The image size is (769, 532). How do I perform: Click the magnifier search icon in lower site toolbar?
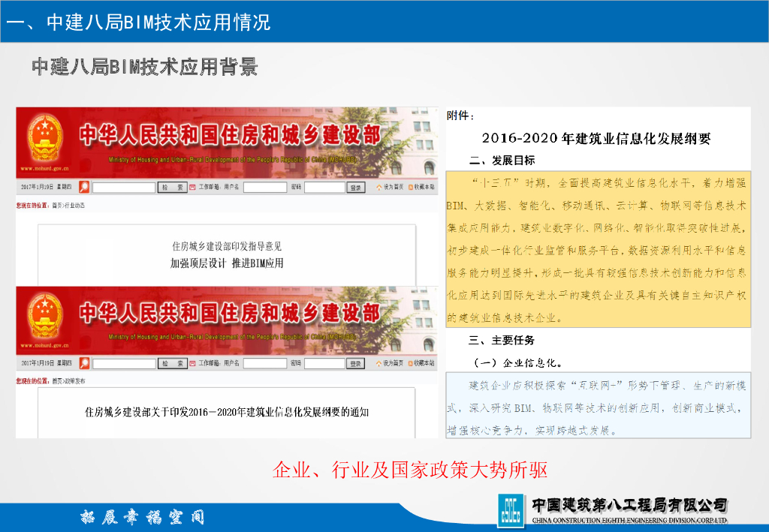84,363
